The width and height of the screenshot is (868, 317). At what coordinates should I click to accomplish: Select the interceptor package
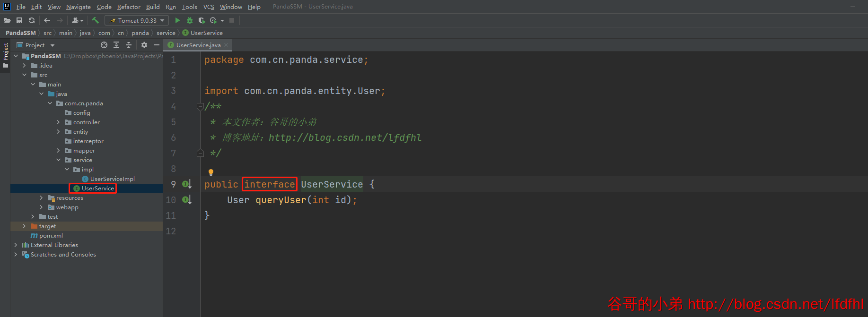coord(84,141)
